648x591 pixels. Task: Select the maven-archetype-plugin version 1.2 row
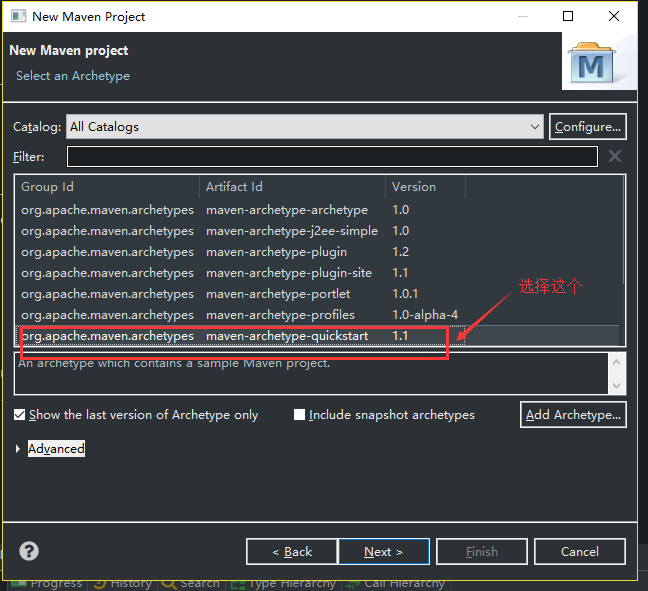319,252
